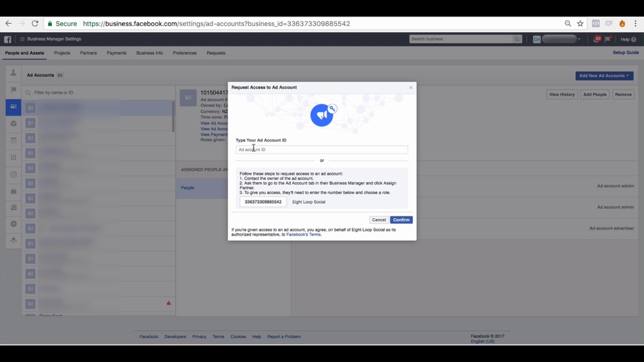Open the Privacy footer link
Screen dimensions: 644x362
click(x=199, y=337)
